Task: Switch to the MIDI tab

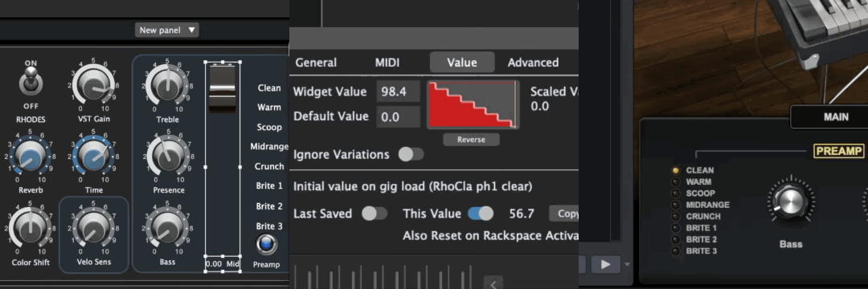Action: (x=387, y=63)
